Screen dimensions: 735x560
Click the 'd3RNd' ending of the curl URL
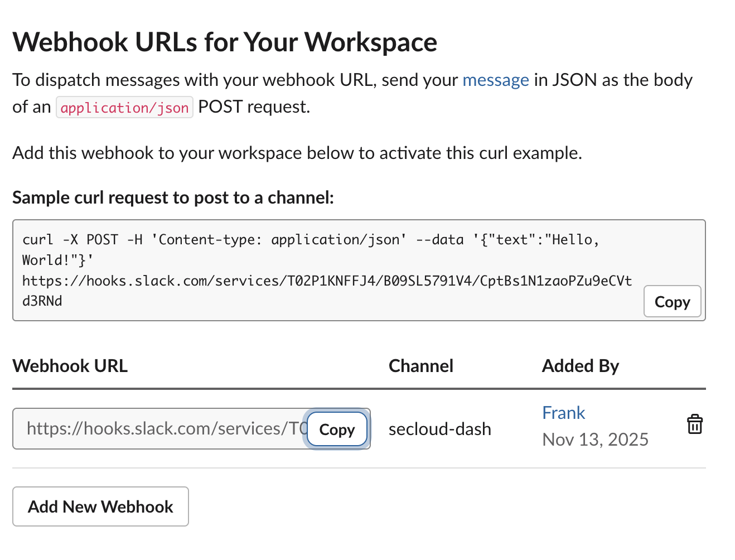42,301
